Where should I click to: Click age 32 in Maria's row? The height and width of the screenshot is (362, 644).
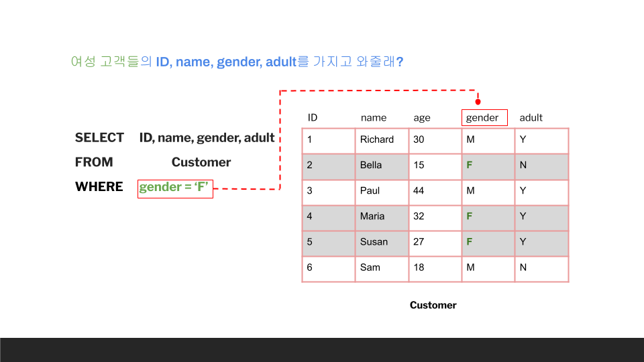pyautogui.click(x=435, y=218)
